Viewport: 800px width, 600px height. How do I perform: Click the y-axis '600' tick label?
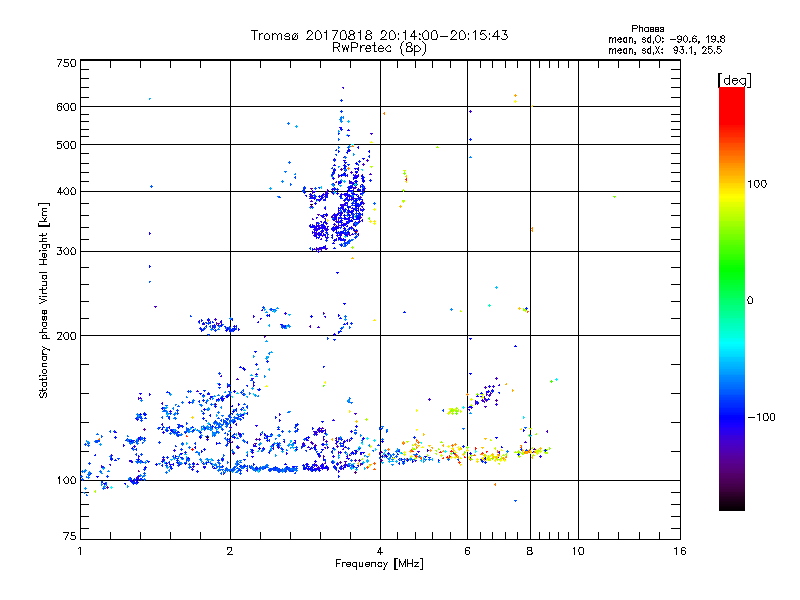click(x=66, y=107)
